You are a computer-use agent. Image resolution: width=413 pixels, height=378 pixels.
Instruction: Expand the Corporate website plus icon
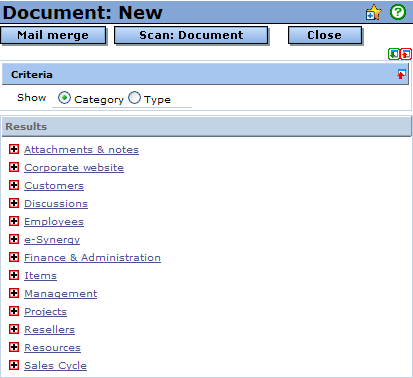(x=14, y=167)
